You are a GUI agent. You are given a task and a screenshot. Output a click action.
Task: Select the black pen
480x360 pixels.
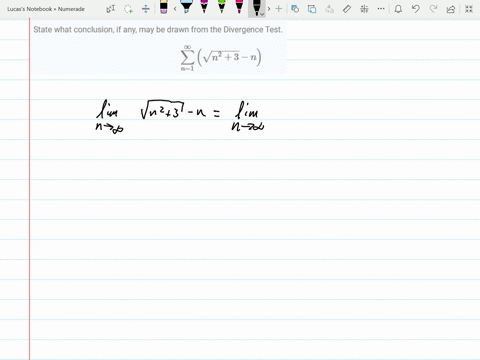click(x=255, y=8)
